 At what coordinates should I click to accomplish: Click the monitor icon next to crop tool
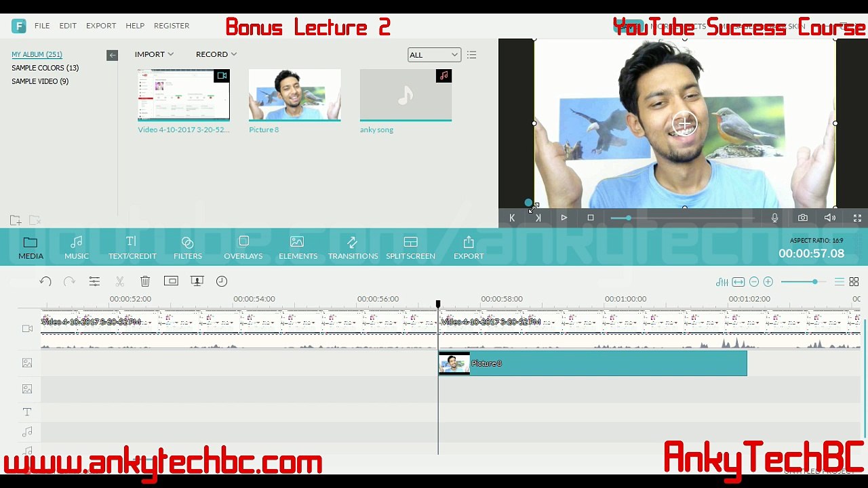pos(197,281)
